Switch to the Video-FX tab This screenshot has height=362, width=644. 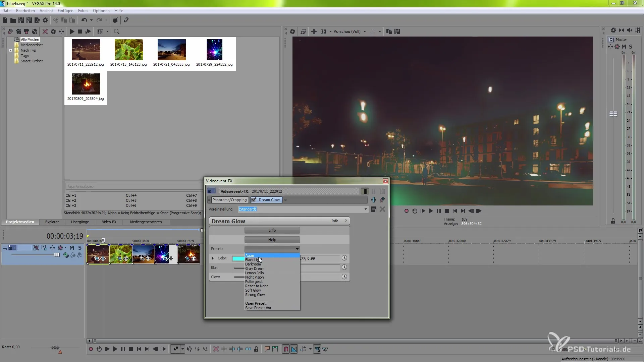click(109, 222)
